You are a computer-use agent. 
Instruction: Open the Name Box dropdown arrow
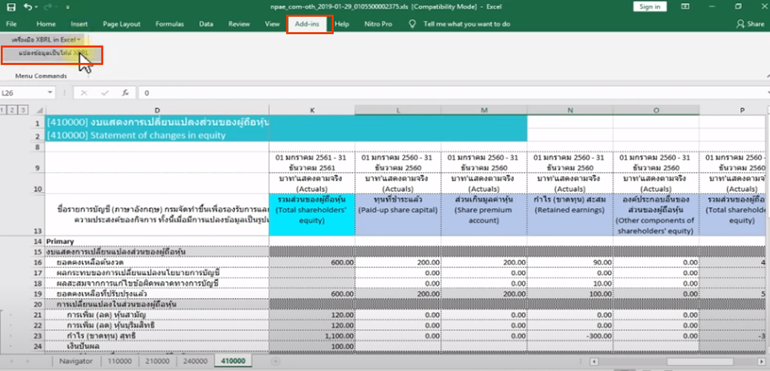click(x=50, y=92)
